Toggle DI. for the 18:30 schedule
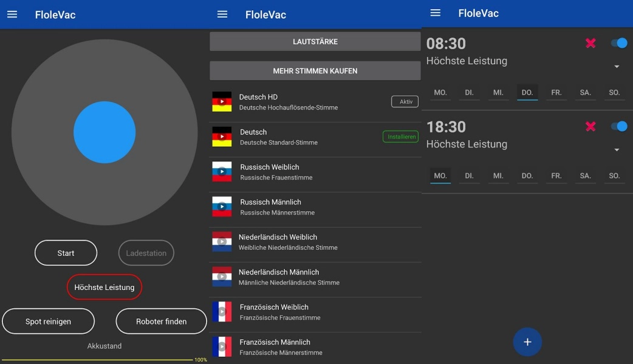633x364 pixels. (x=469, y=176)
